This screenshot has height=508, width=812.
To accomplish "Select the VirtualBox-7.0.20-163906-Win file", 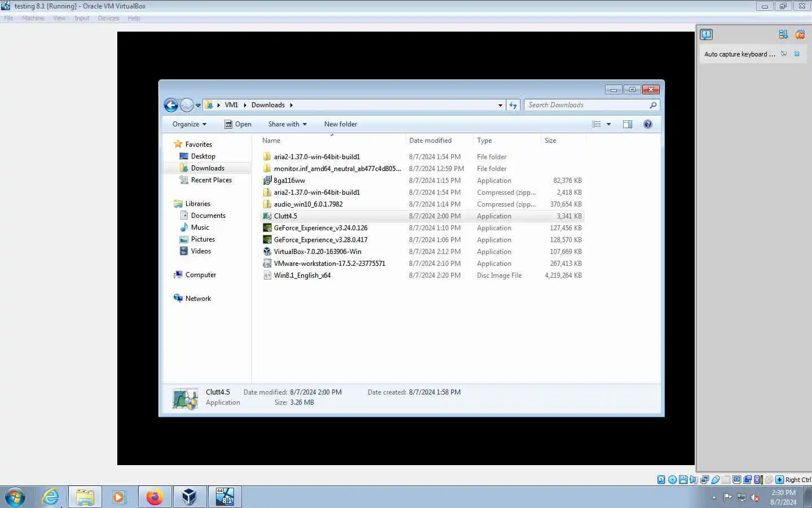I will pos(422,252).
